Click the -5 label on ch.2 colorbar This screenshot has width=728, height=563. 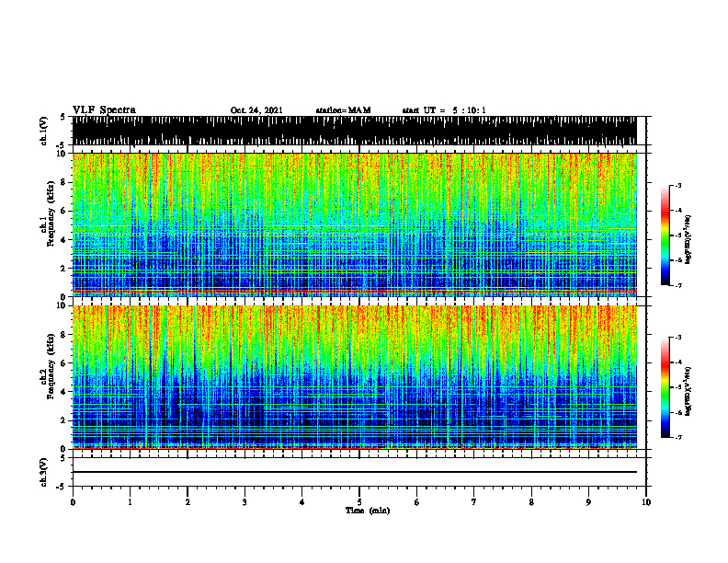(x=678, y=387)
